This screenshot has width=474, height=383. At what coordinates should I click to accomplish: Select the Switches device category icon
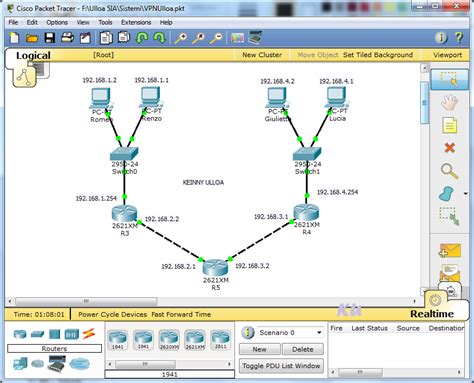(37, 334)
